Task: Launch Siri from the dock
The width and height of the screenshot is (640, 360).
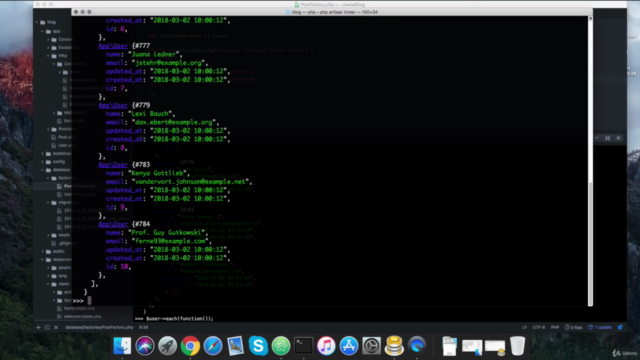Action: 144,346
